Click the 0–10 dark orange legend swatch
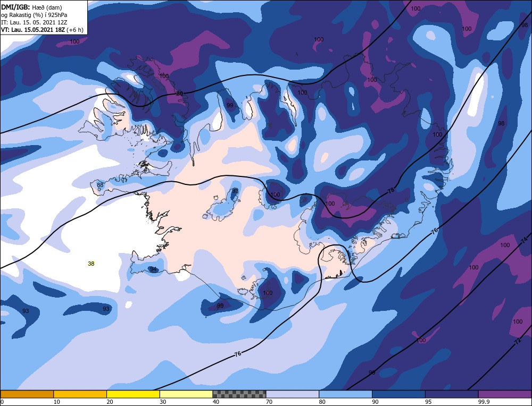Image resolution: width=532 pixels, height=406 pixels. pos(27,394)
